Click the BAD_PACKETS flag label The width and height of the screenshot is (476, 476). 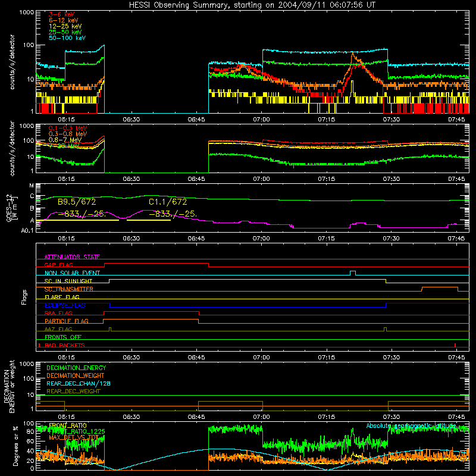pos(65,345)
